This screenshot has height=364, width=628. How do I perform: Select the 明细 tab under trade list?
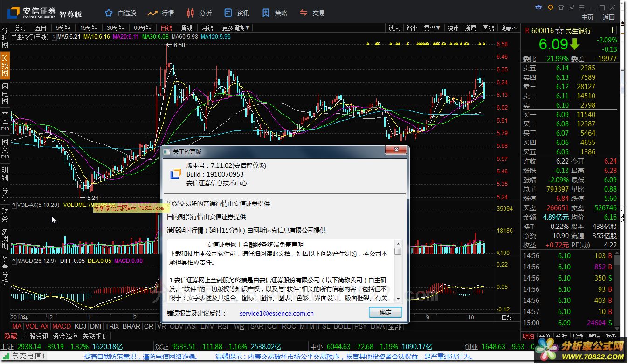tap(529, 336)
